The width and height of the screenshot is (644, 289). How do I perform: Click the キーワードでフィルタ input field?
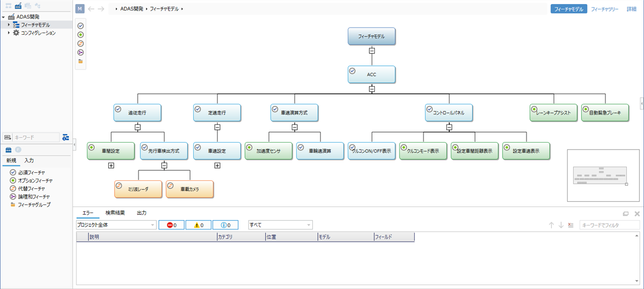(x=609, y=225)
